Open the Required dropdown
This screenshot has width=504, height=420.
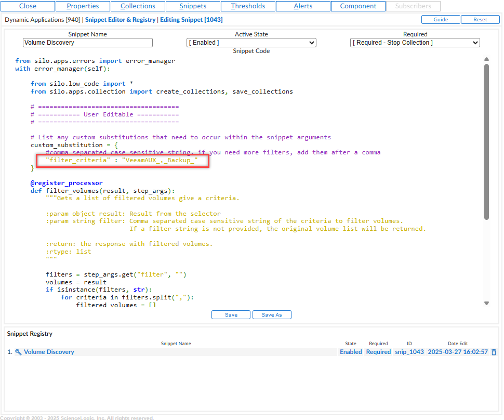(x=415, y=43)
